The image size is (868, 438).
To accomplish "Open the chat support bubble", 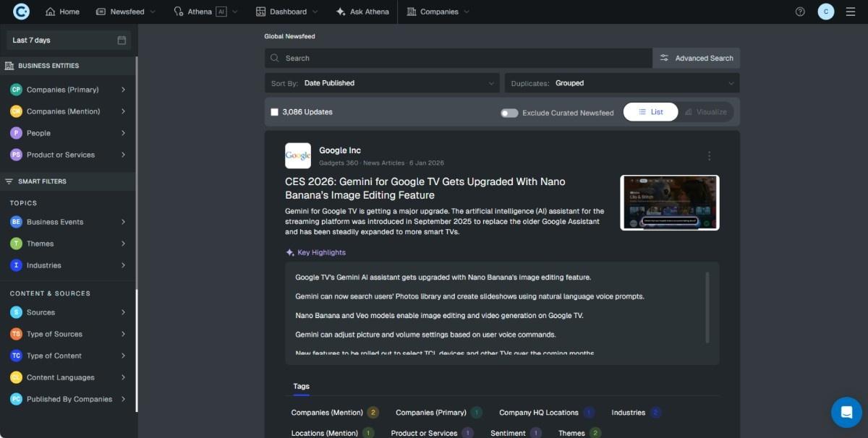I will tap(846, 412).
